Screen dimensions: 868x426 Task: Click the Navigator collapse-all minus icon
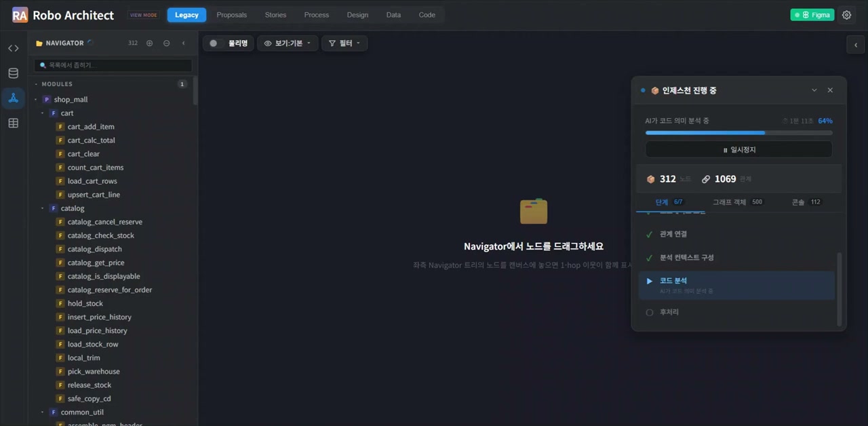pos(167,43)
